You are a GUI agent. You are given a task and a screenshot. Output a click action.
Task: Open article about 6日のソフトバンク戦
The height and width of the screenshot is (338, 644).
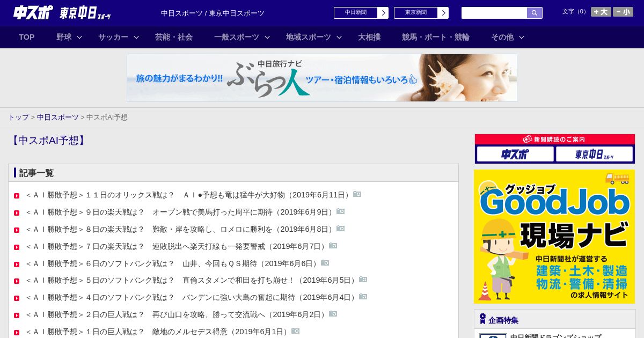pos(173,263)
